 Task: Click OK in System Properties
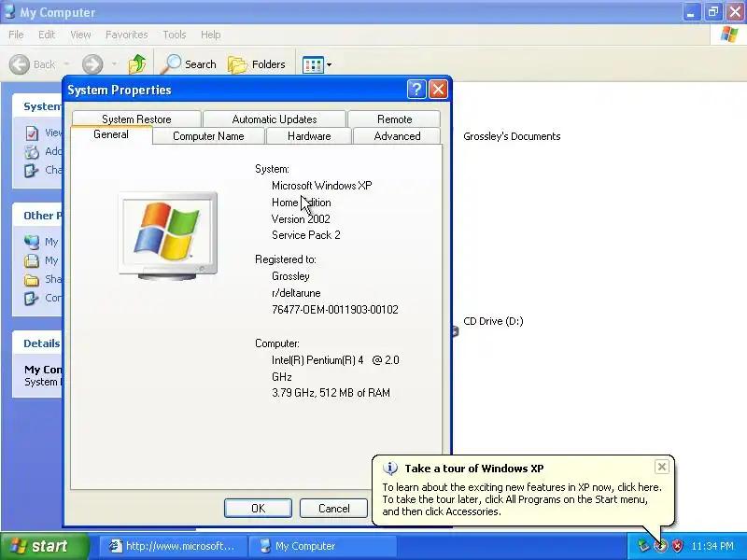coord(259,508)
